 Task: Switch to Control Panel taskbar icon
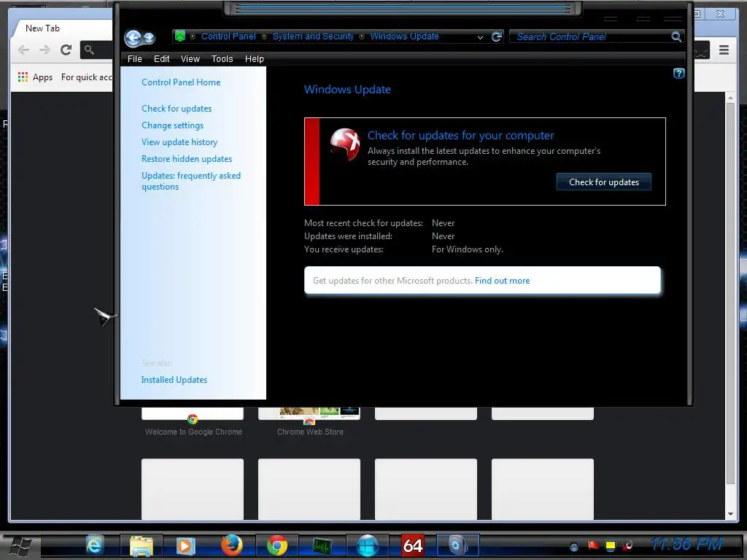pyautogui.click(x=457, y=545)
